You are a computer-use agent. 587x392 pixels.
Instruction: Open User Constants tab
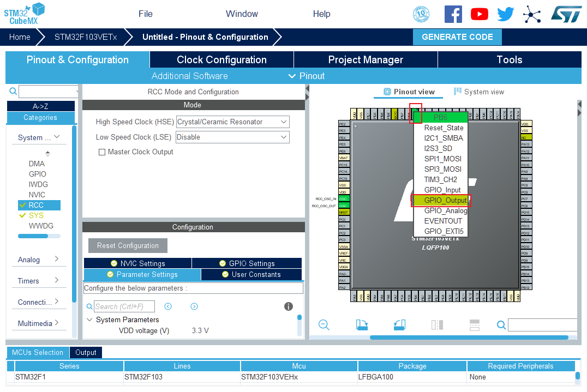(251, 274)
